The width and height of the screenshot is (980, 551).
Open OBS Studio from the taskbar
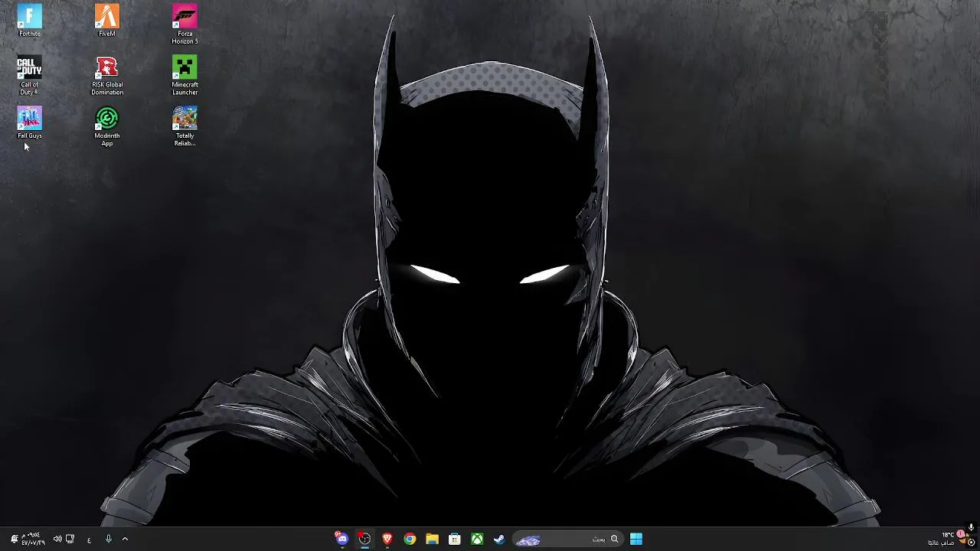(x=364, y=539)
